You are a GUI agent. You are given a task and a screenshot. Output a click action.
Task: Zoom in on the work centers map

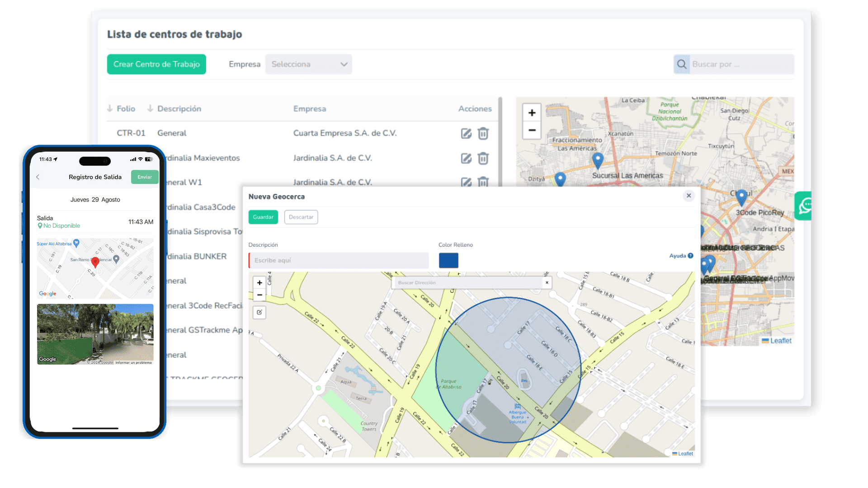[x=532, y=113]
